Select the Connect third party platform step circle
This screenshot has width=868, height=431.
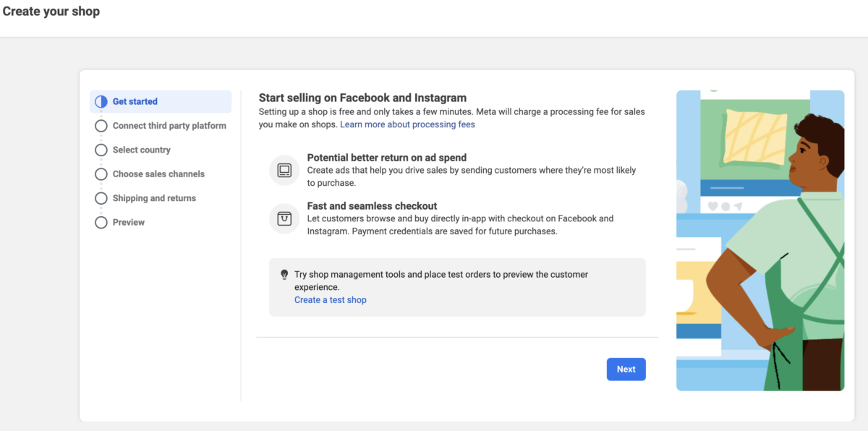click(101, 126)
